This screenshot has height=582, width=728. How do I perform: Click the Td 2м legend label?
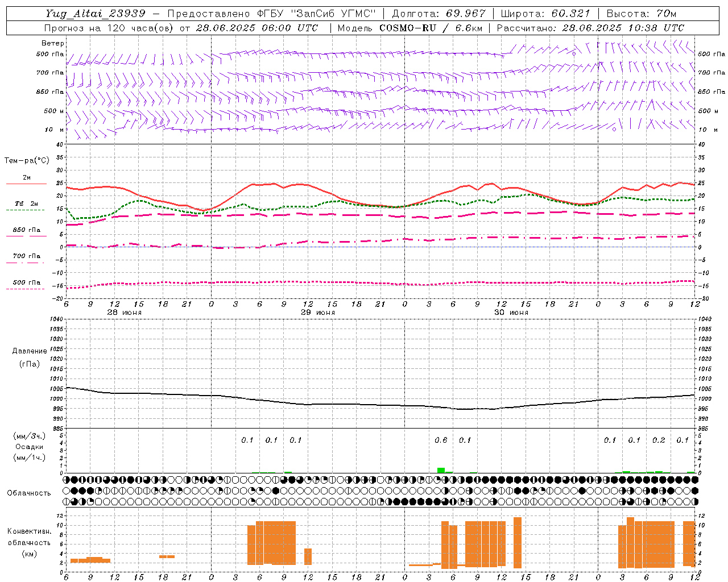[x=27, y=203]
